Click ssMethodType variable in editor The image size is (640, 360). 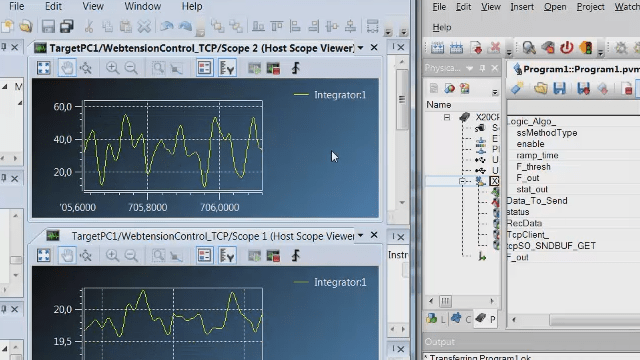[547, 133]
